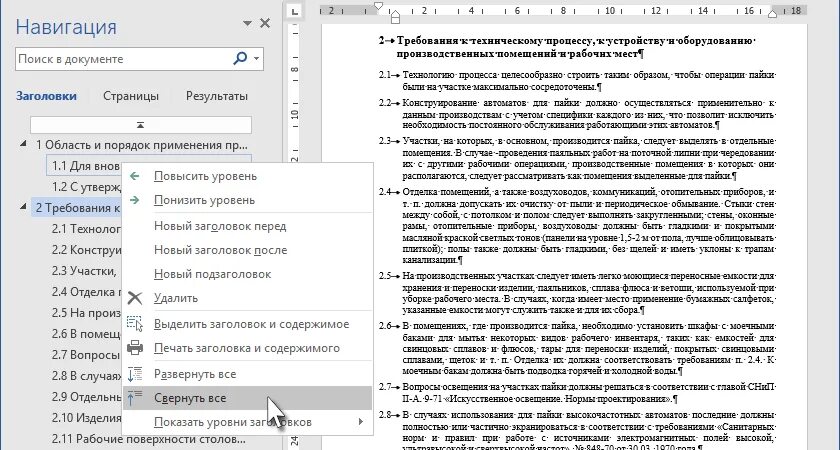Click the printer icon

135,348
